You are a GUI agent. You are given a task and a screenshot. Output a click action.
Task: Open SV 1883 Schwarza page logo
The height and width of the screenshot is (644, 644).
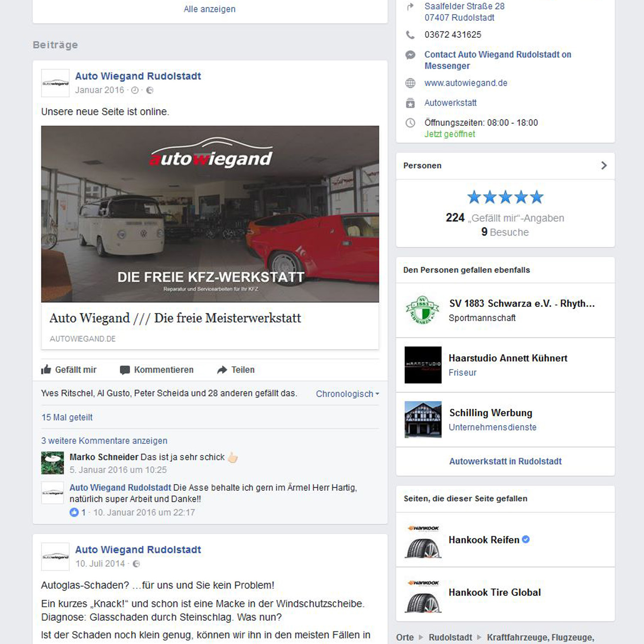[423, 310]
